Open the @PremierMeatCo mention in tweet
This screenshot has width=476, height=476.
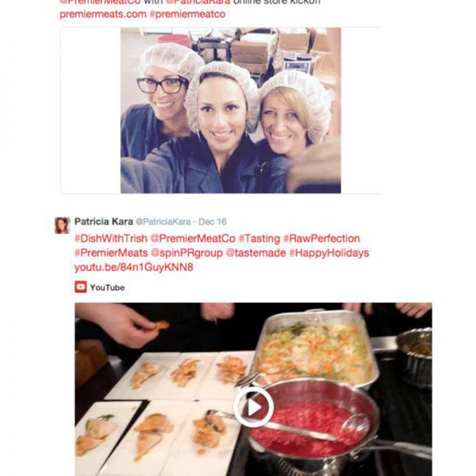[x=193, y=239]
